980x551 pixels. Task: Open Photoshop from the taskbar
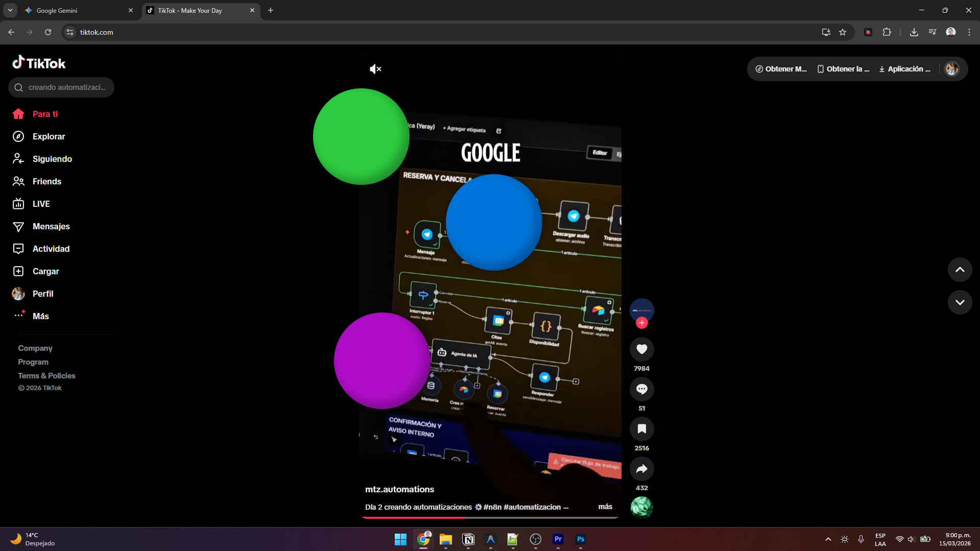581,539
